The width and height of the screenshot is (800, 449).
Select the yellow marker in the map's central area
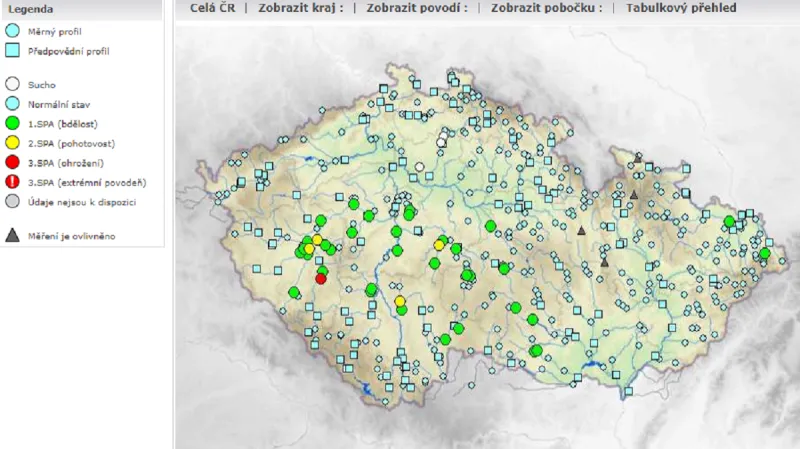pos(439,245)
